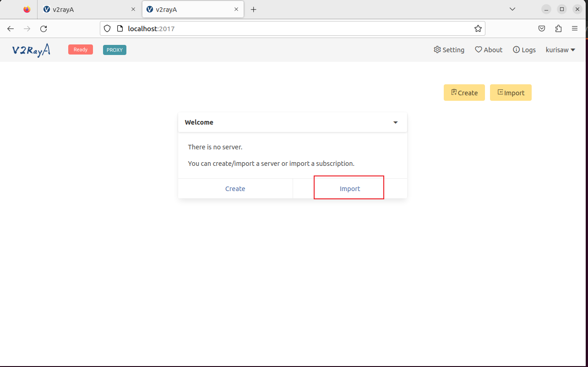Switch to the first v2rayA tab
Viewport: 588px width, 367px height.
(x=89, y=9)
